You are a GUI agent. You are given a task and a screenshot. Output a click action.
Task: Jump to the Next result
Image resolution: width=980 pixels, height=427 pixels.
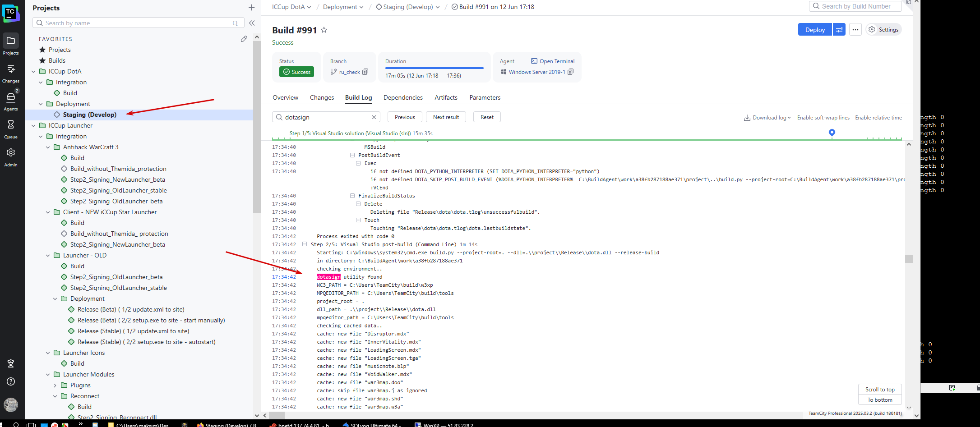(446, 117)
